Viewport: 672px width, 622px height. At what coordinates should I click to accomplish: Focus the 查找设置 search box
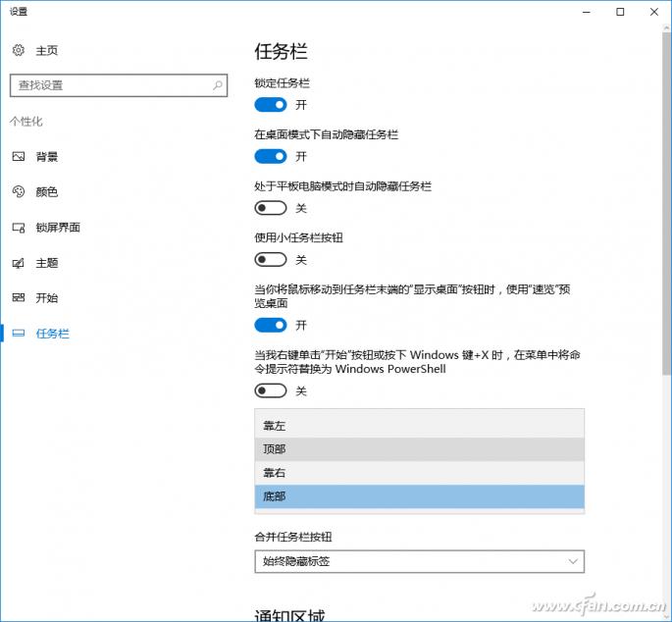click(x=119, y=85)
